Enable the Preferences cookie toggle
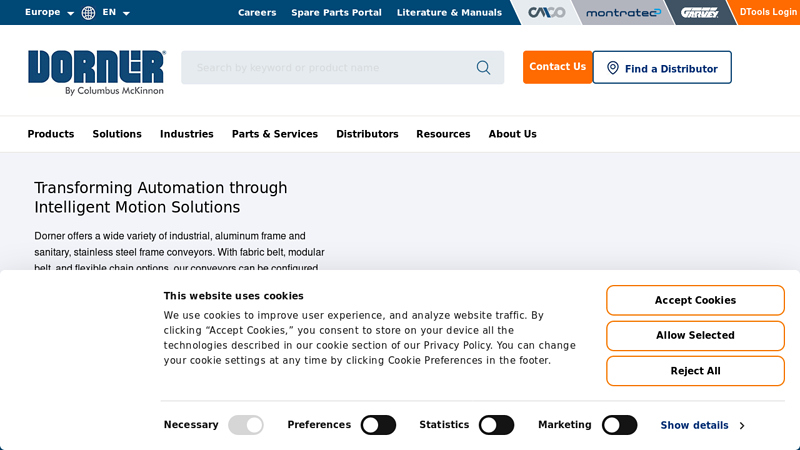The image size is (800, 450). coord(378,425)
